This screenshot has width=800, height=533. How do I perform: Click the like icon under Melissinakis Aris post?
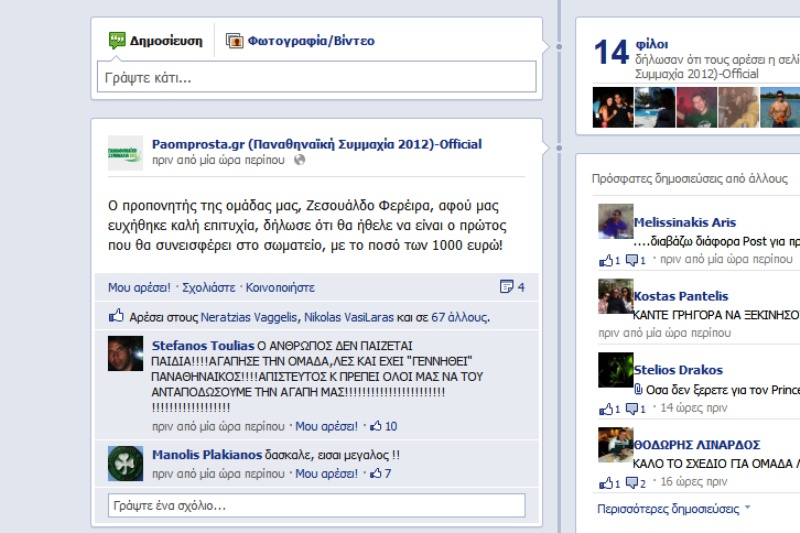click(606, 261)
